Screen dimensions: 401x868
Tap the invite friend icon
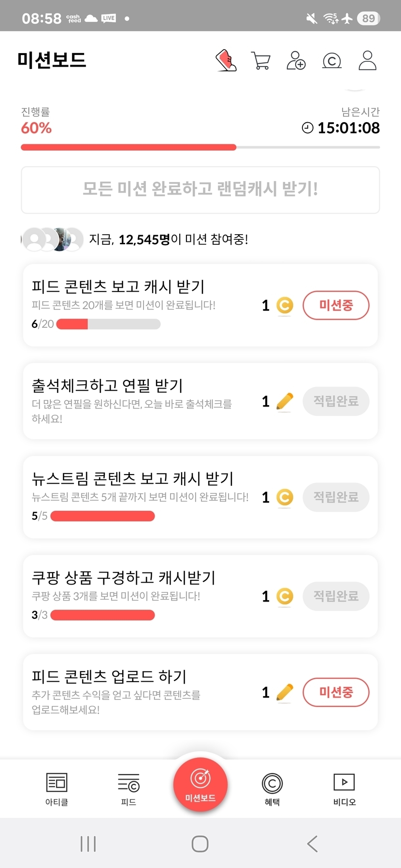(296, 61)
